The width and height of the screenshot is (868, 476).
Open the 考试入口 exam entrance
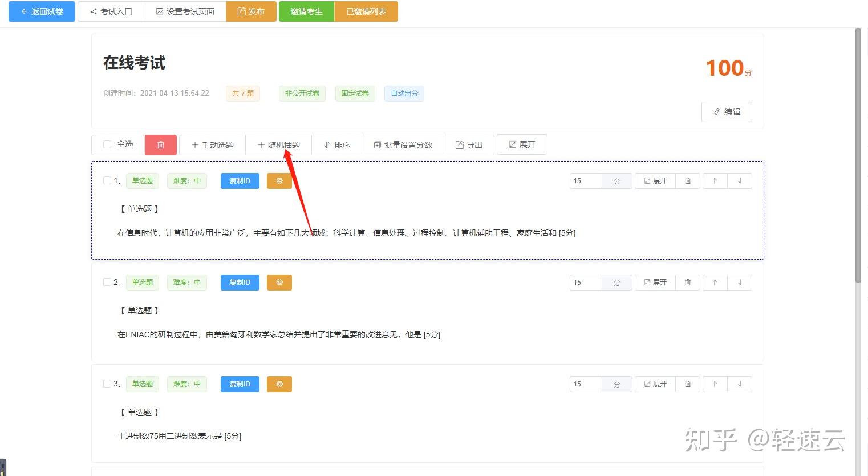coord(111,11)
